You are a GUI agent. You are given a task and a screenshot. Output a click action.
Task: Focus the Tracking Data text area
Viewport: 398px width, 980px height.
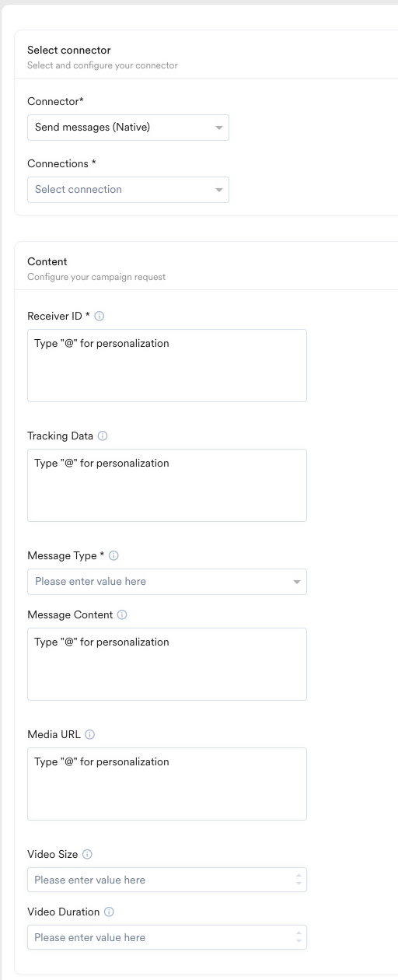167,485
